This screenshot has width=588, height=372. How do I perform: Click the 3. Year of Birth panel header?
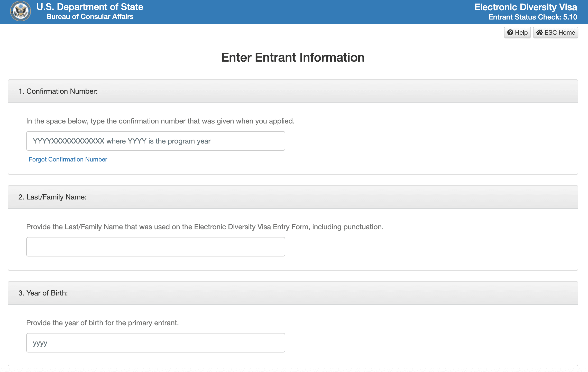tap(43, 293)
